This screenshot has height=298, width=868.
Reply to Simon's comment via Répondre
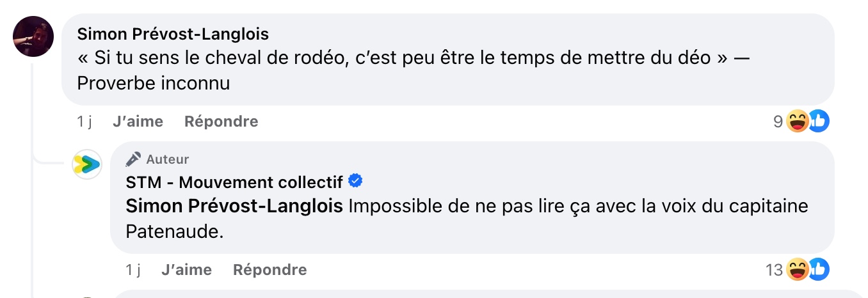221,122
